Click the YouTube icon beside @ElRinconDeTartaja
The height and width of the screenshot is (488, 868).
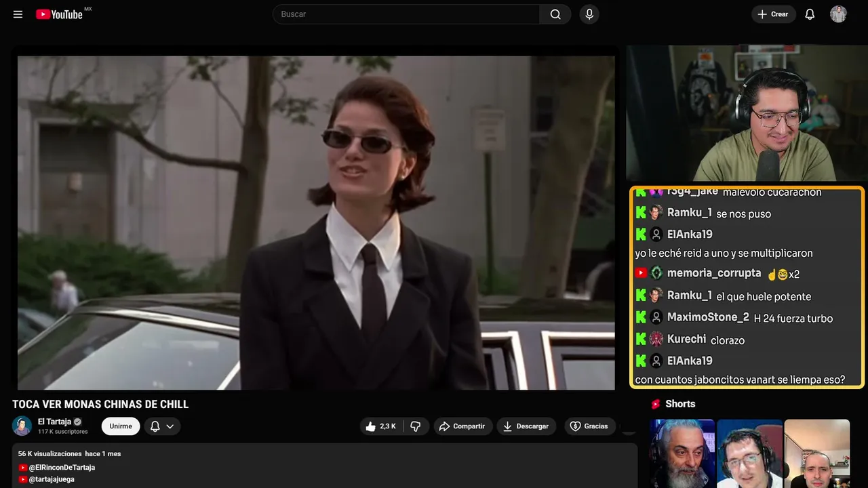23,468
